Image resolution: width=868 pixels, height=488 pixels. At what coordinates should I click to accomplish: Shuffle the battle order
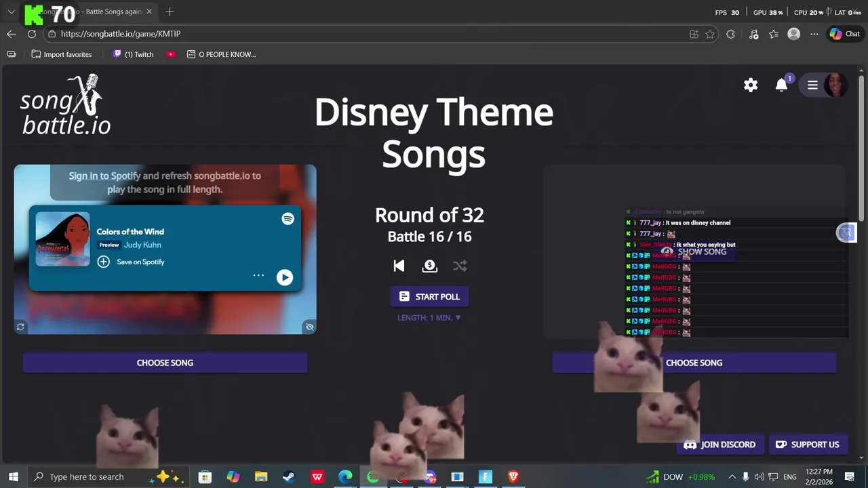point(460,266)
